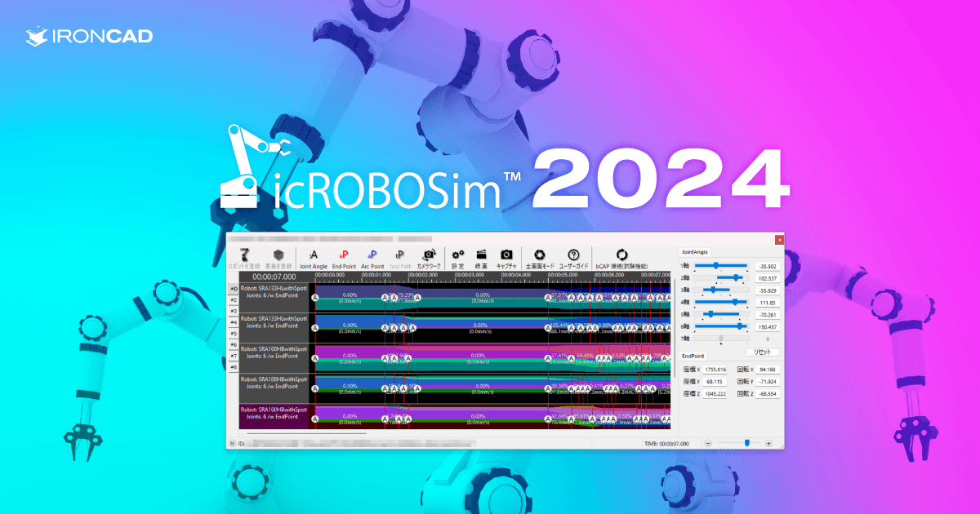Switch to the EndPoint tab
The height and width of the screenshot is (514, 980).
click(693, 354)
